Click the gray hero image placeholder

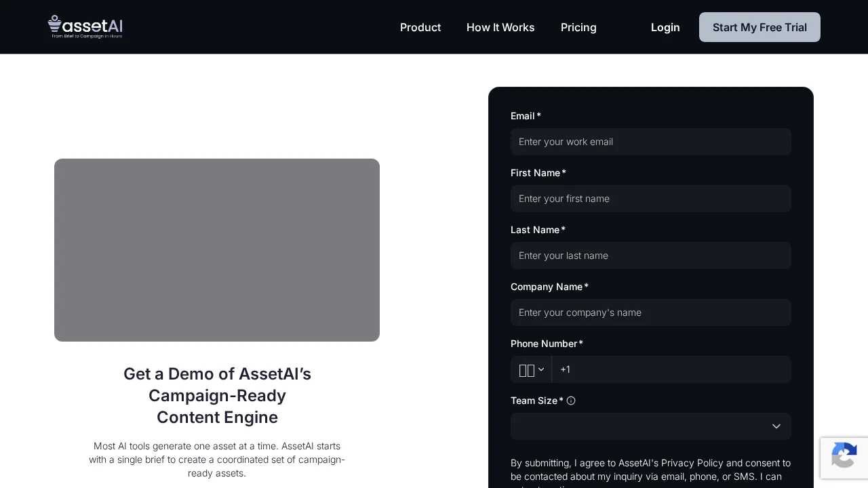217,249
